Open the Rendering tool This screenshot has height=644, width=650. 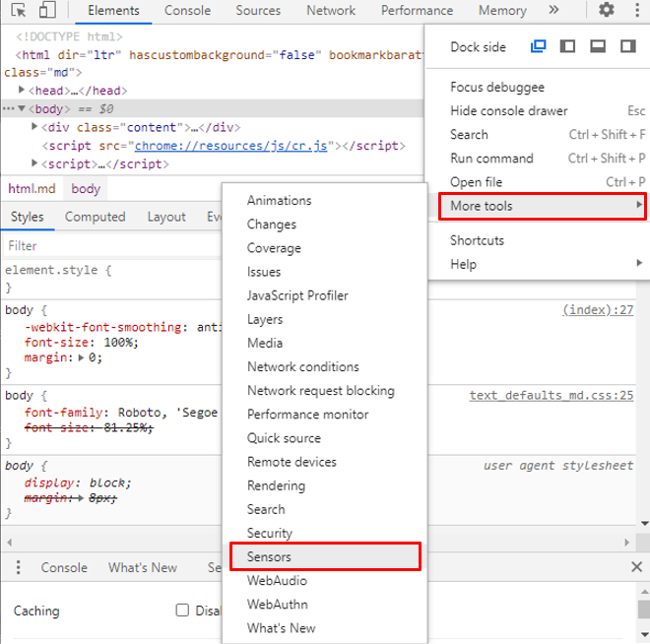point(325,485)
